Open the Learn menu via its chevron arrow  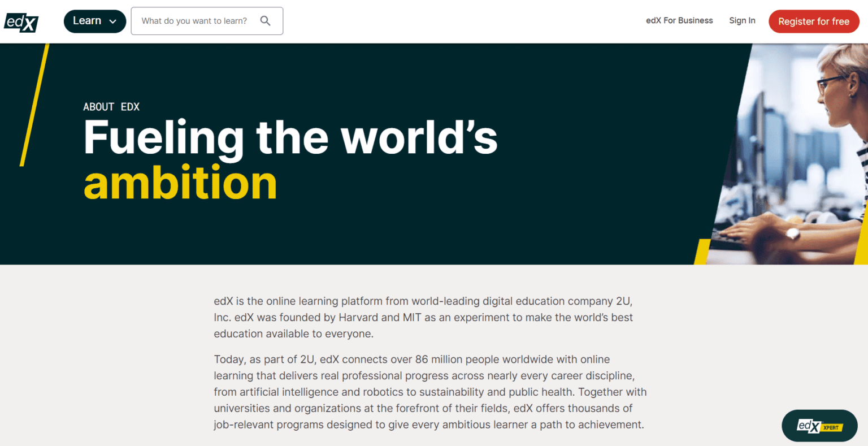pyautogui.click(x=112, y=21)
